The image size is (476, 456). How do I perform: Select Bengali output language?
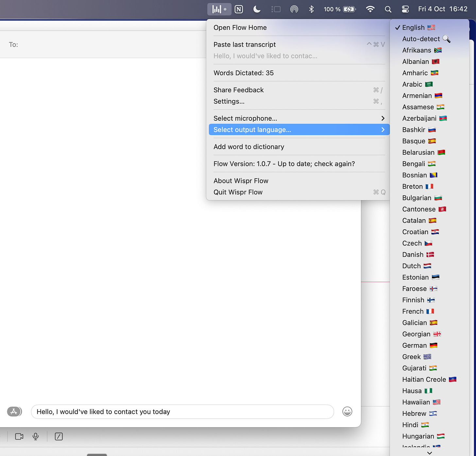[x=430, y=164]
